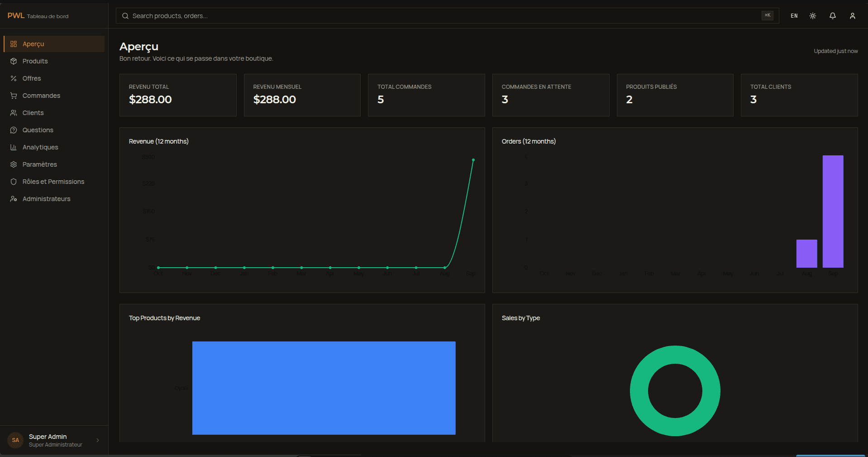Click the search magnifier icon
This screenshot has height=457, width=868.
[x=125, y=16]
